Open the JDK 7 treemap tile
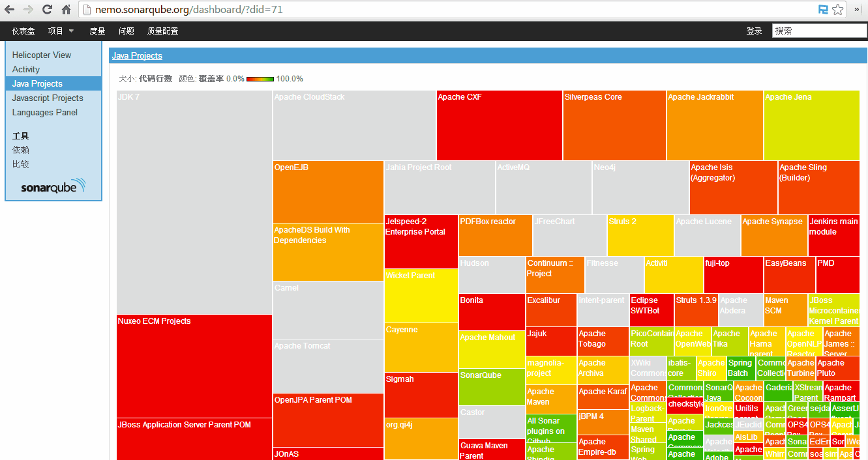 click(x=194, y=202)
